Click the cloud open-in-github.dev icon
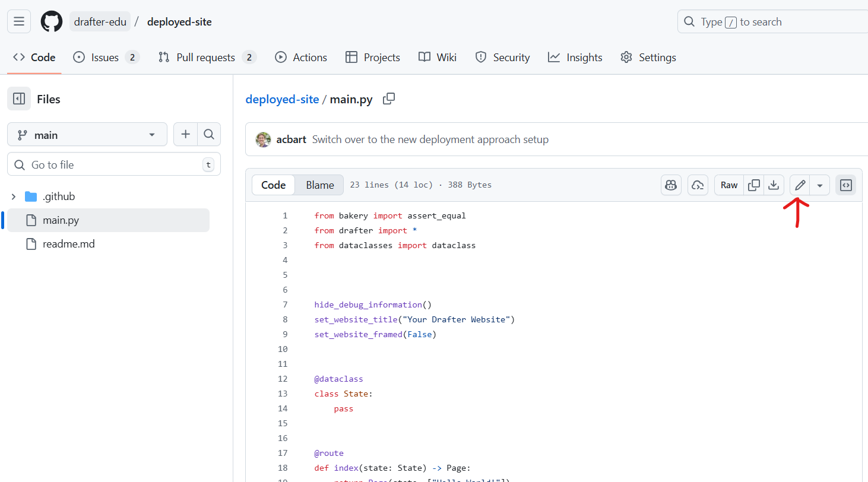Viewport: 868px width, 482px height. (x=698, y=185)
